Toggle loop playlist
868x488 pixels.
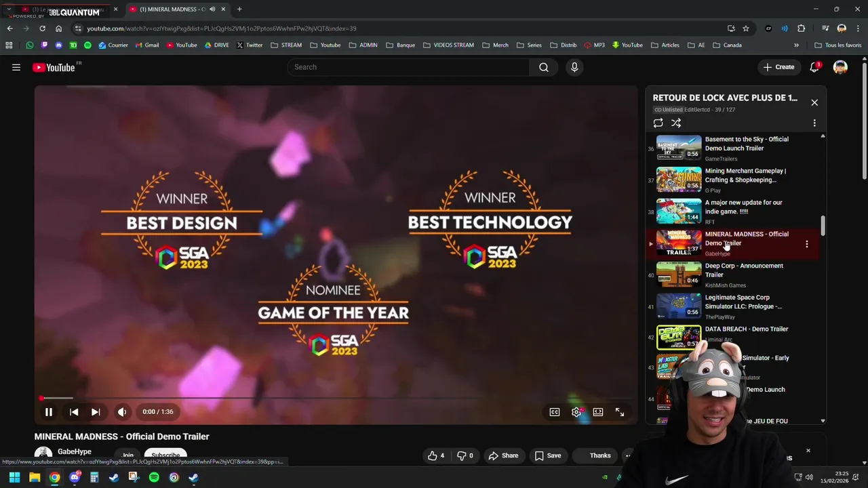tap(658, 123)
